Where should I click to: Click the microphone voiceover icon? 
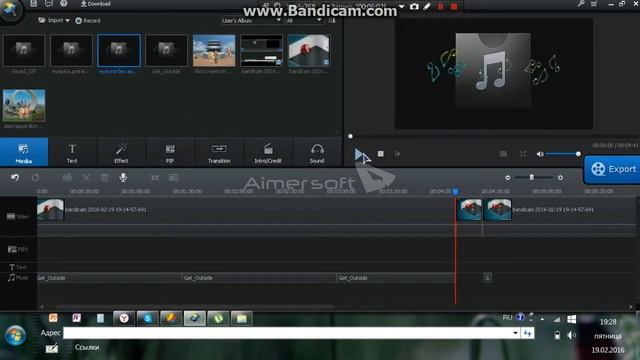click(x=123, y=177)
